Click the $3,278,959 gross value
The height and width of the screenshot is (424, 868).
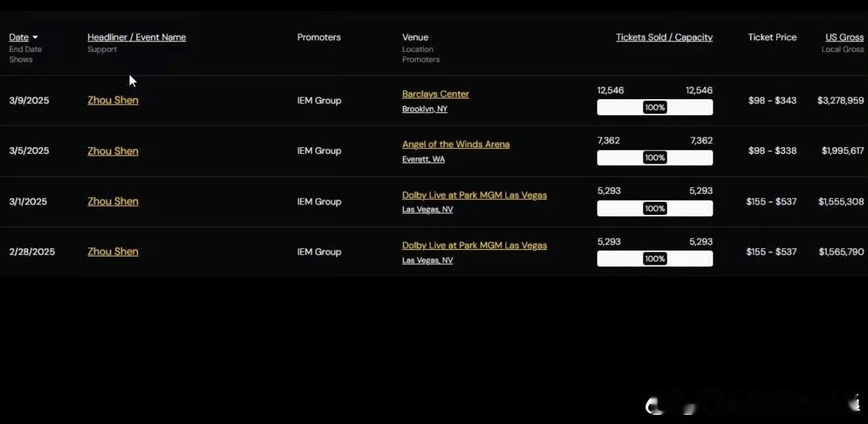coord(840,101)
